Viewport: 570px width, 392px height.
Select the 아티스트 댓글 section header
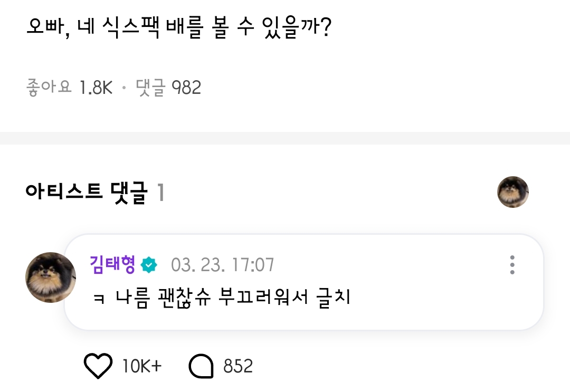point(87,193)
